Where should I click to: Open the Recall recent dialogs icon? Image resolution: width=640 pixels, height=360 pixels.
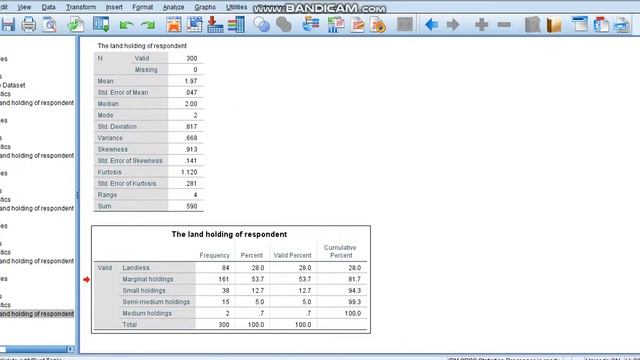point(101,24)
